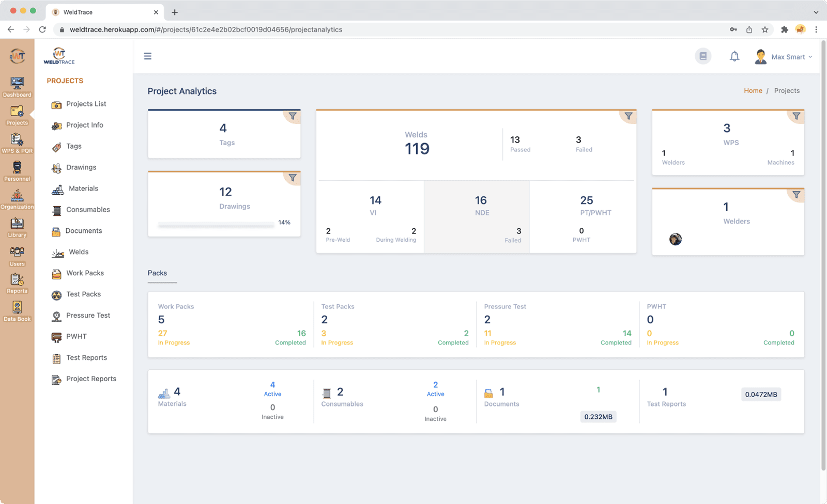Click the Drawings progress bar

216,225
